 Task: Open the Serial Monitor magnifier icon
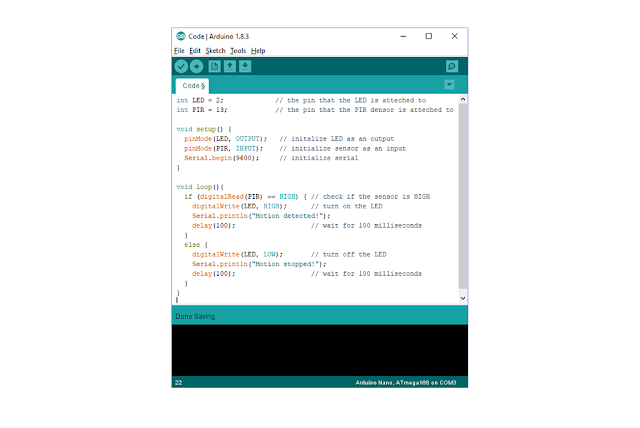coord(452,66)
